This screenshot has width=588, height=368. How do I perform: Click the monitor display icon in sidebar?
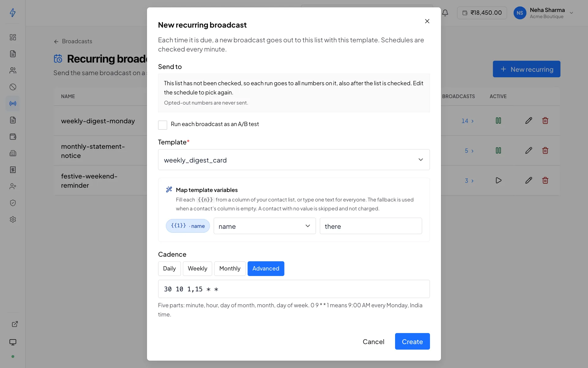point(13,342)
